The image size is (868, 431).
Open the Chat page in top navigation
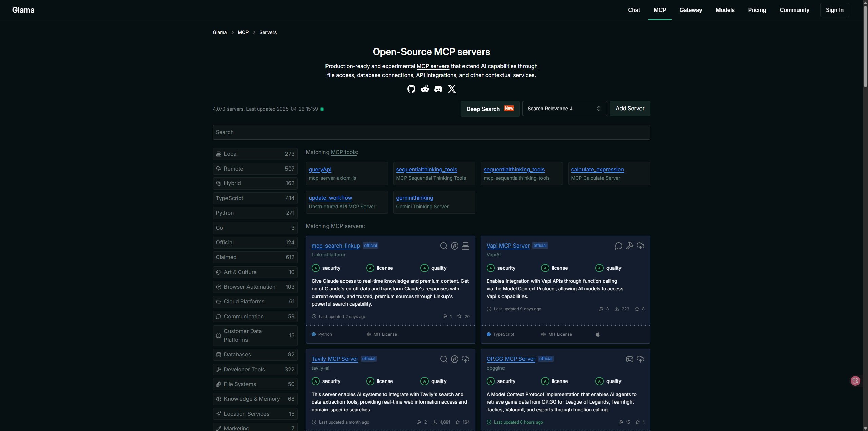(634, 10)
